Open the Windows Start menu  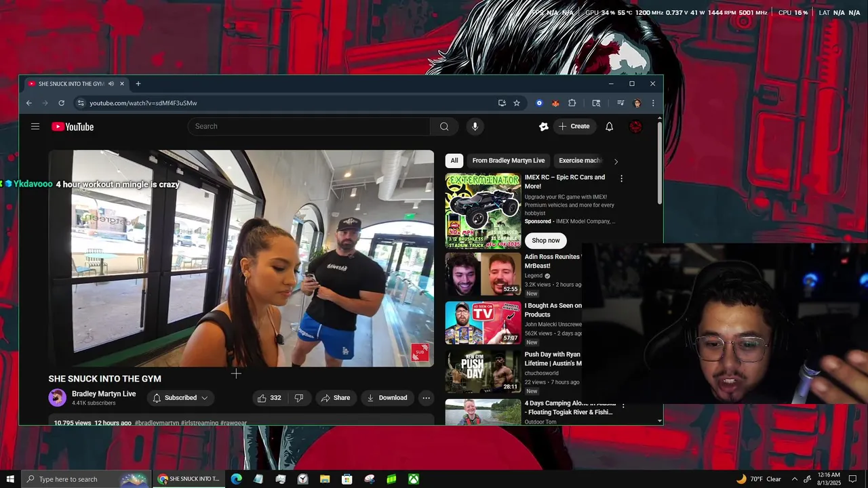click(10, 479)
